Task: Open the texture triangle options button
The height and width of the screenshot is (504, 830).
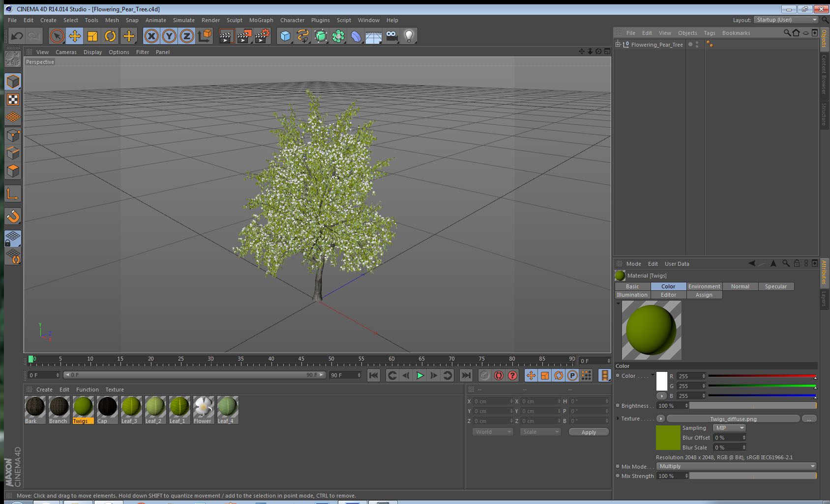Action: click(x=660, y=419)
